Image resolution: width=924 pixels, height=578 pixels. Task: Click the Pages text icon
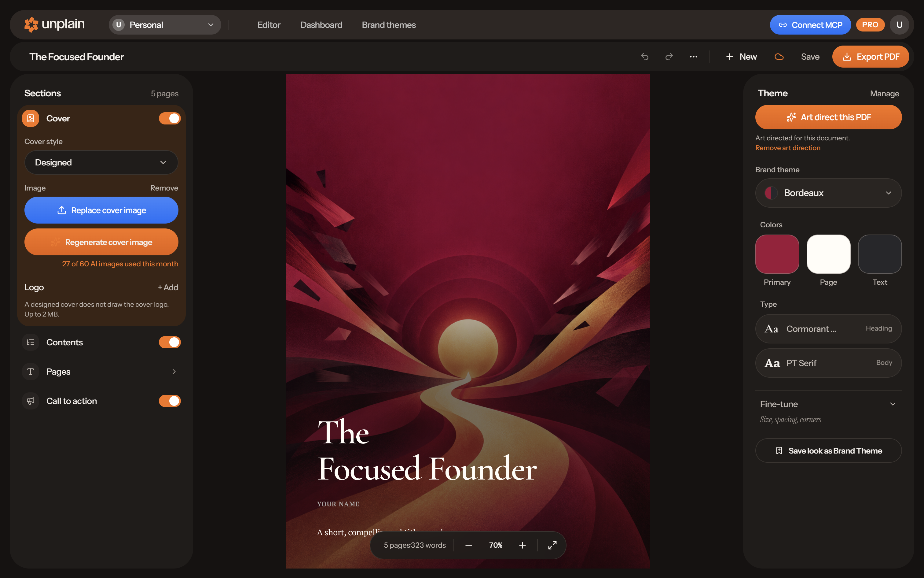click(x=31, y=372)
